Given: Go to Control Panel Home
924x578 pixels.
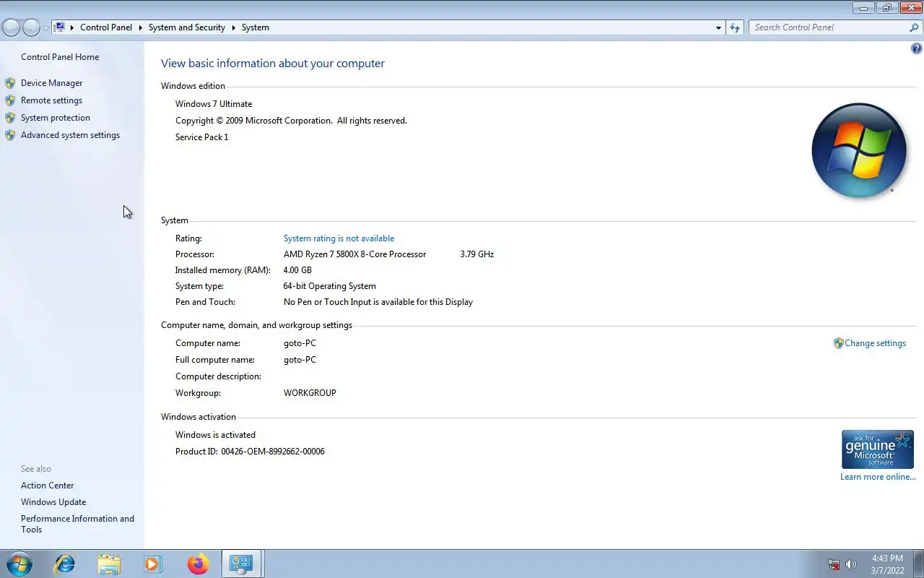Looking at the screenshot, I should click(60, 57).
